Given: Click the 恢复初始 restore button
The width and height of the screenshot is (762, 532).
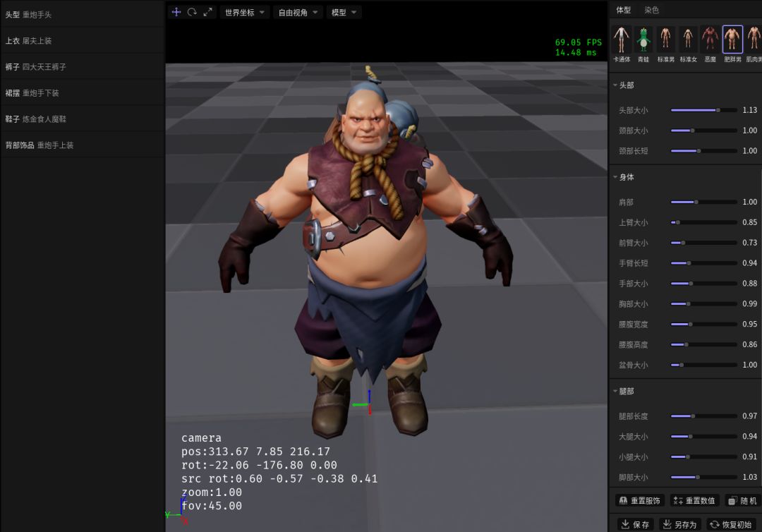Looking at the screenshot, I should click(x=731, y=525).
